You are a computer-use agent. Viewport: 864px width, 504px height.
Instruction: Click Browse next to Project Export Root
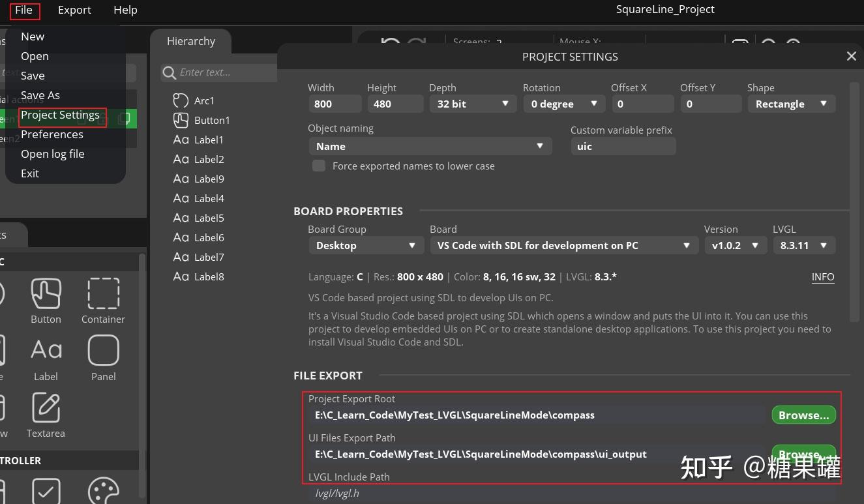point(803,415)
